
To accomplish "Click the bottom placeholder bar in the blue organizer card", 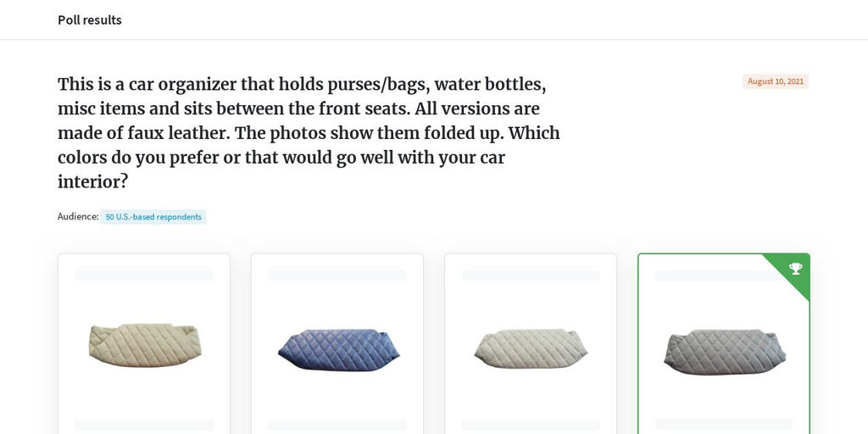I will (x=337, y=426).
